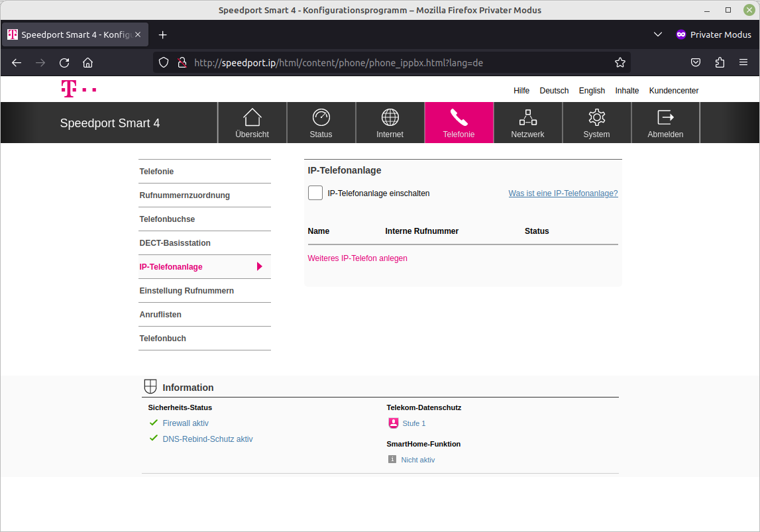
Task: Open the Firefox hamburger menu
Action: (x=743, y=62)
